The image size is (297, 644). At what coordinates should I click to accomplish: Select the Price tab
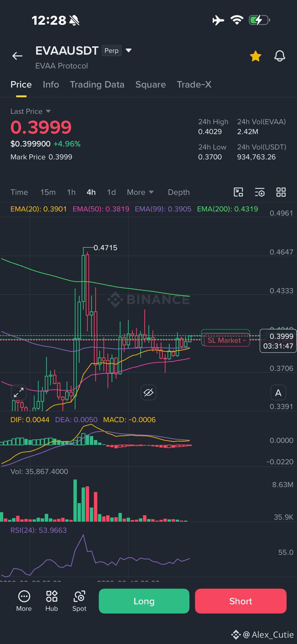21,85
